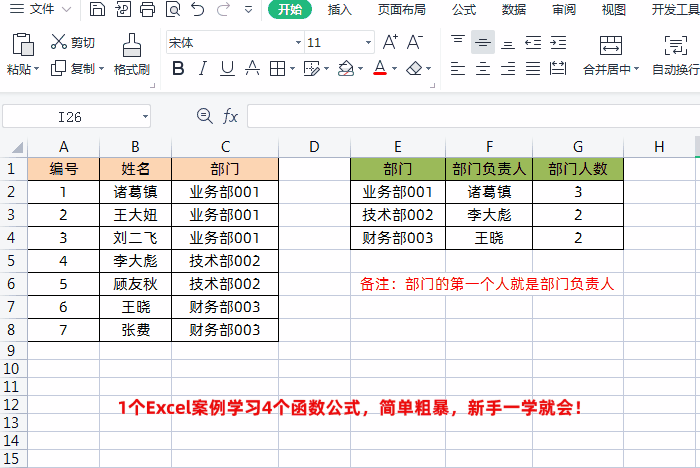Viewport: 700px width, 468px height.
Task: Switch to the 插入 (Insert) tab
Action: [340, 10]
